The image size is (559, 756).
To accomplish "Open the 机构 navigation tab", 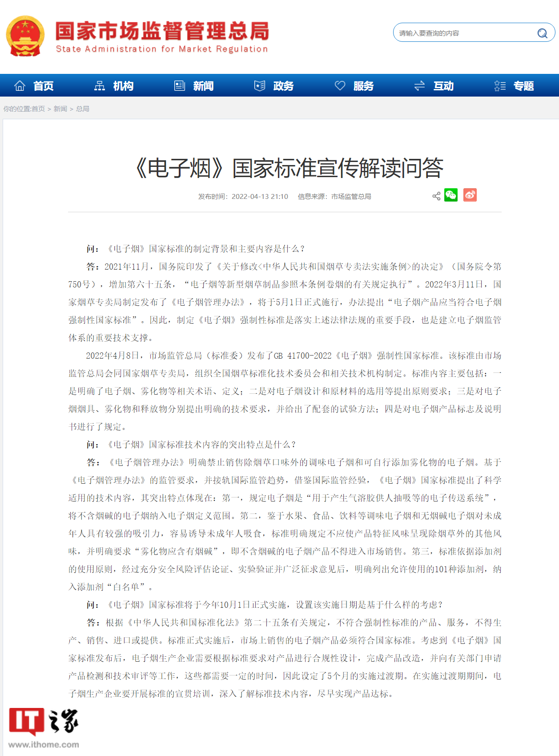I will click(x=123, y=86).
